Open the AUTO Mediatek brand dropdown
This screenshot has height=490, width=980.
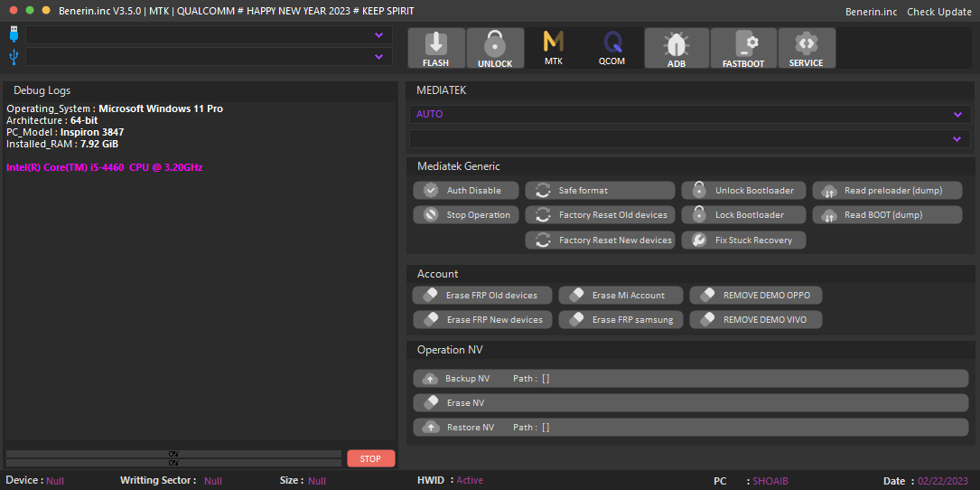pyautogui.click(x=690, y=115)
